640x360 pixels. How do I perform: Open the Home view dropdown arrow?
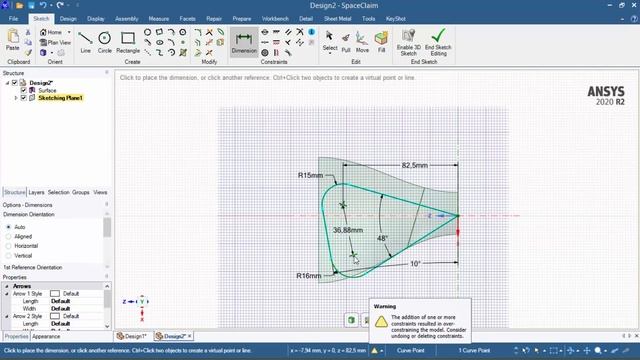pyautogui.click(x=69, y=32)
